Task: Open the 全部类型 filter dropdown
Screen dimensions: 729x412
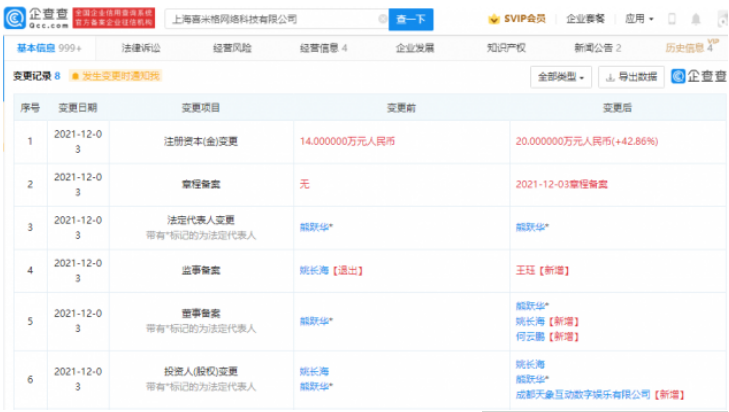Action: tap(561, 77)
